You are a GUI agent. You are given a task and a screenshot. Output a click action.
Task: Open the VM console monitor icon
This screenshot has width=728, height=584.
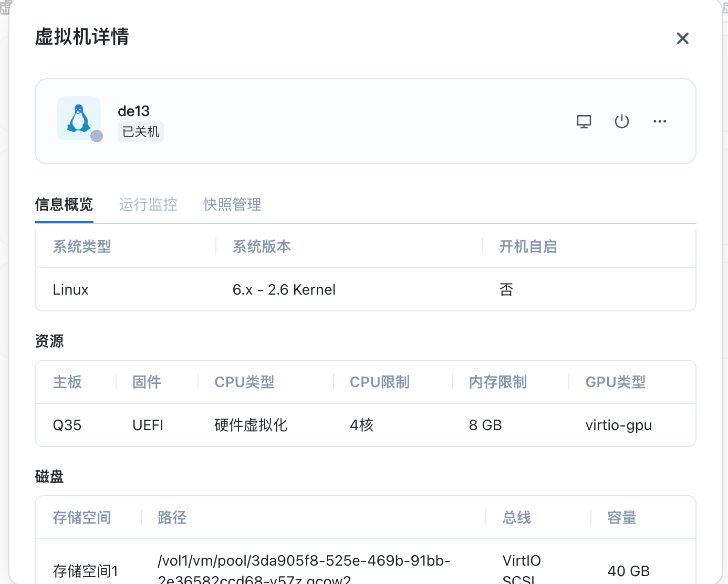(584, 121)
